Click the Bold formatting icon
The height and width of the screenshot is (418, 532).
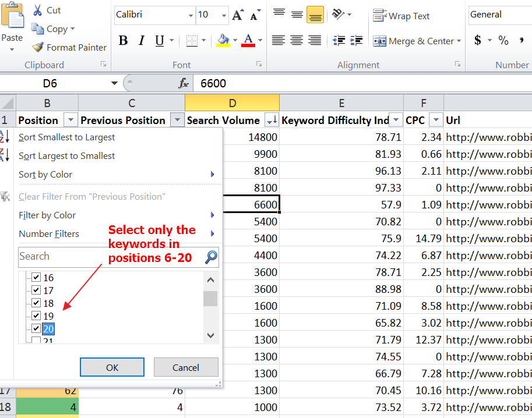tap(123, 41)
